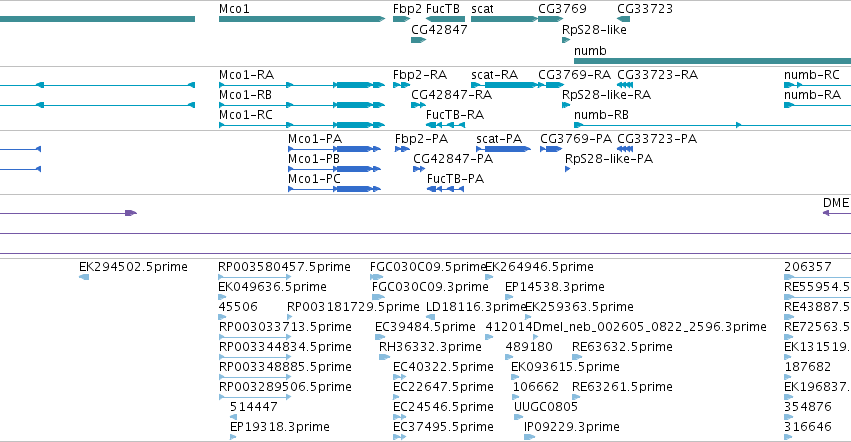Click the CG42847-PA protein label
Viewport: 851px width, 442px height.
pos(453,159)
